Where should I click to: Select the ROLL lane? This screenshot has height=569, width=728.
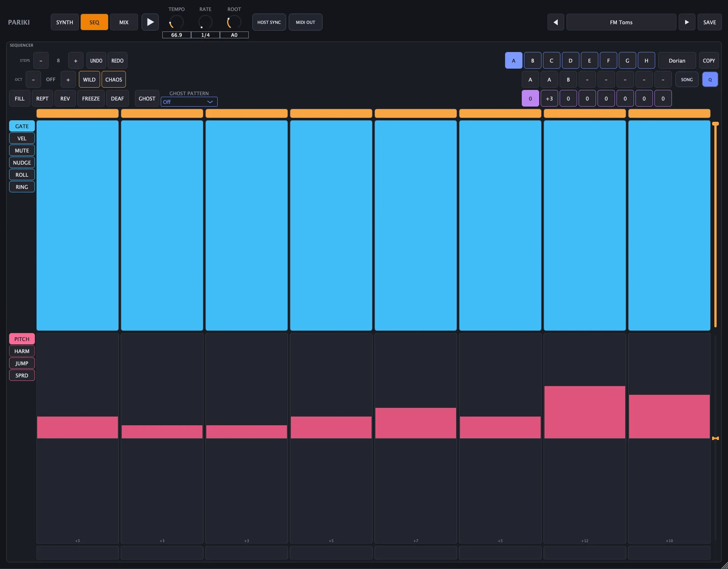pos(22,175)
